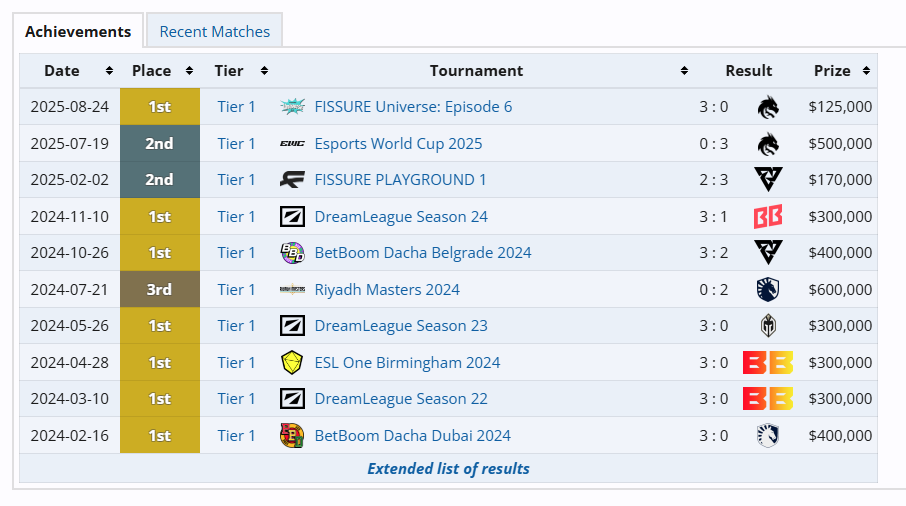906x506 pixels.
Task: Click the Riyadh Masters 2024 logo icon
Action: point(292,290)
